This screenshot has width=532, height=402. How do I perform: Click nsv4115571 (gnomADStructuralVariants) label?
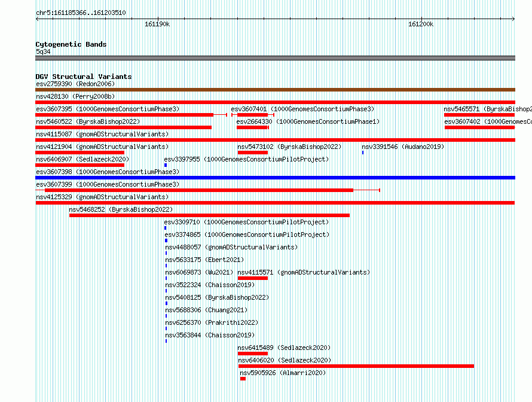304,272
